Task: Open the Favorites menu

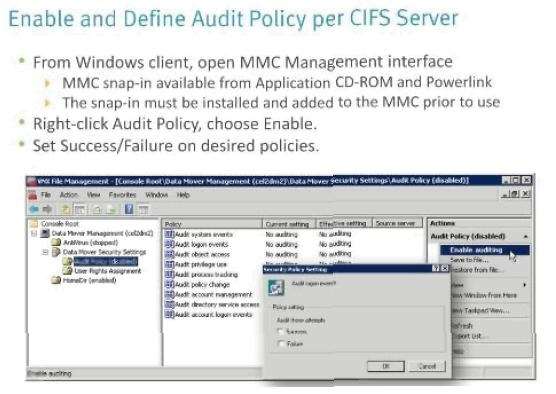Action: click(x=122, y=195)
